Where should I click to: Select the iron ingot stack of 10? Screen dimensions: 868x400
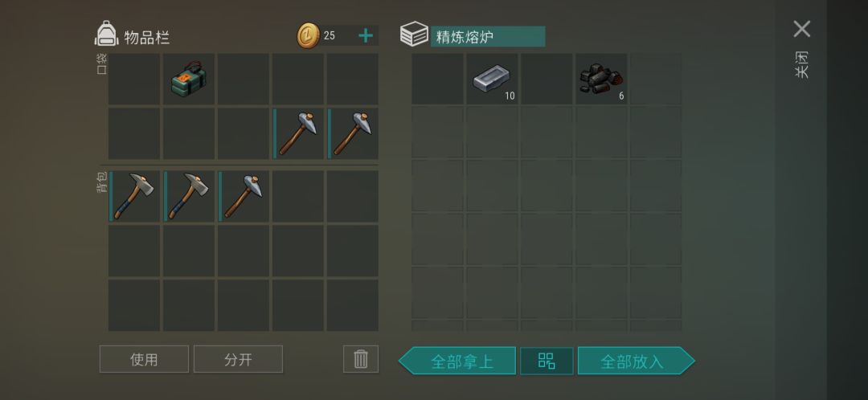tap(492, 79)
